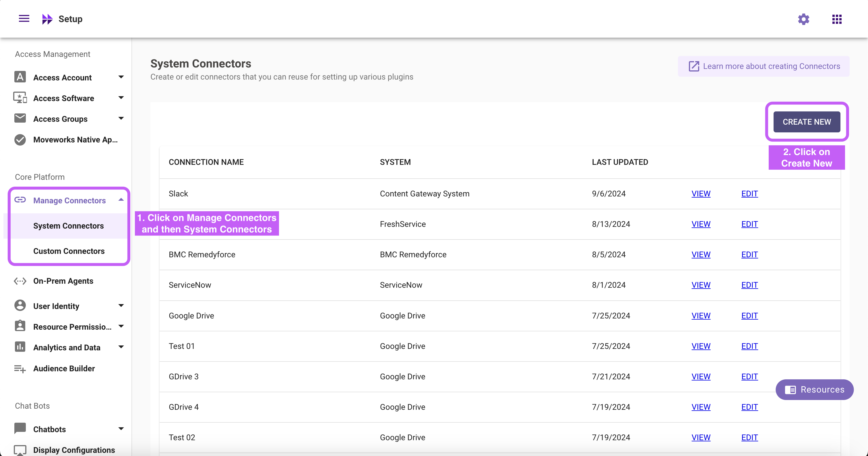This screenshot has height=456, width=868.
Task: Open Audience Builder menu item
Action: tap(64, 368)
